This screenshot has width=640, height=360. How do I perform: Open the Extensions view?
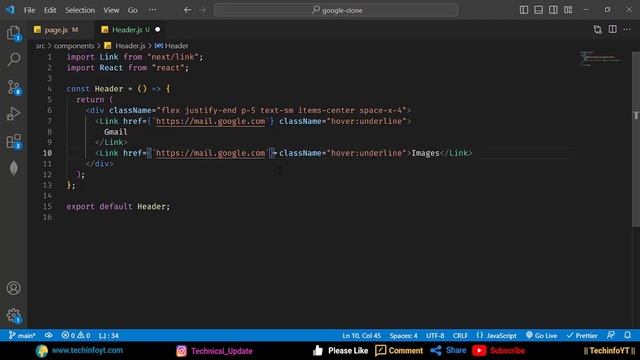pyautogui.click(x=14, y=142)
